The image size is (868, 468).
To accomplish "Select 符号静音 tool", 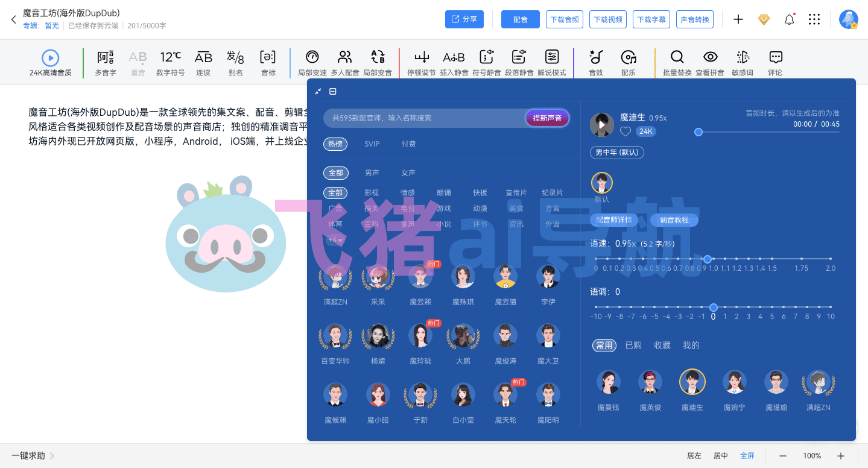I will click(x=487, y=63).
